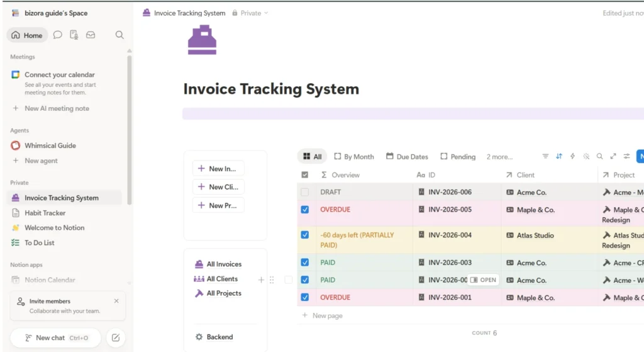Viewport: 644px width, 352px height.
Task: Open the database sort arrows icon
Action: [559, 156]
